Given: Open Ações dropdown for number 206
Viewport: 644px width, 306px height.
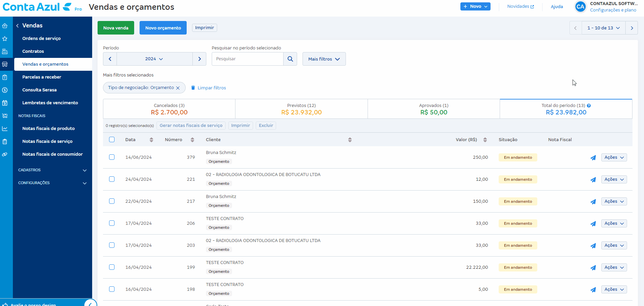Looking at the screenshot, I should click(x=614, y=223).
